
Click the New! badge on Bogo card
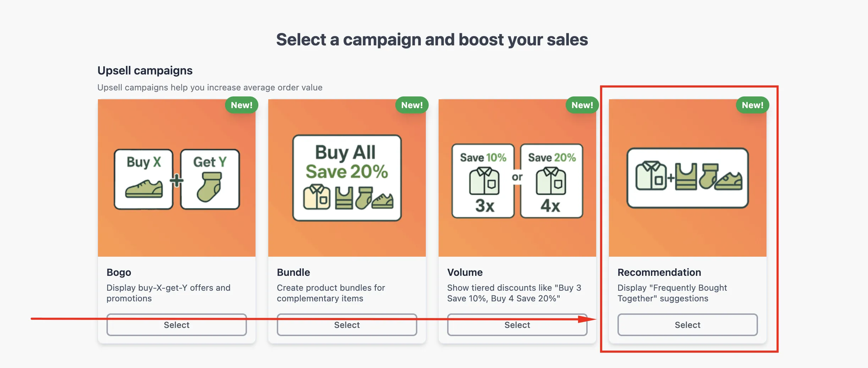242,105
